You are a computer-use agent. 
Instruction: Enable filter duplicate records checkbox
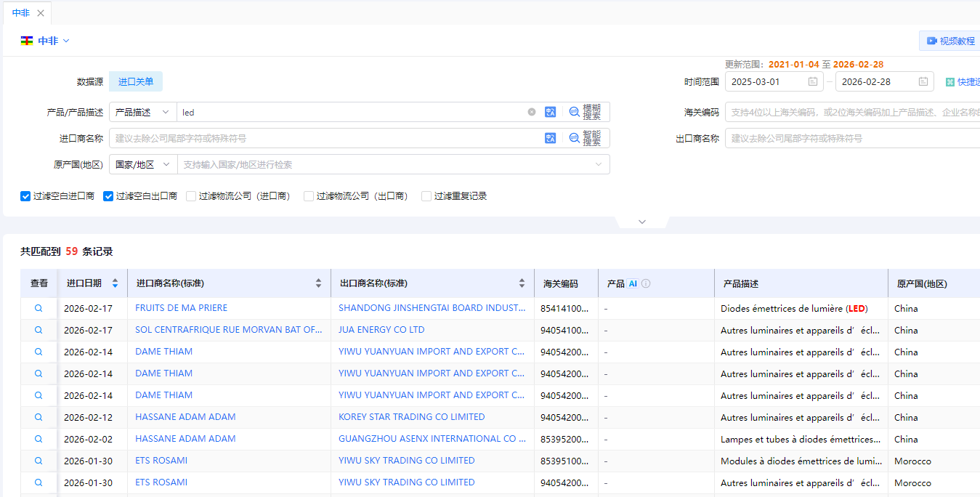point(426,196)
